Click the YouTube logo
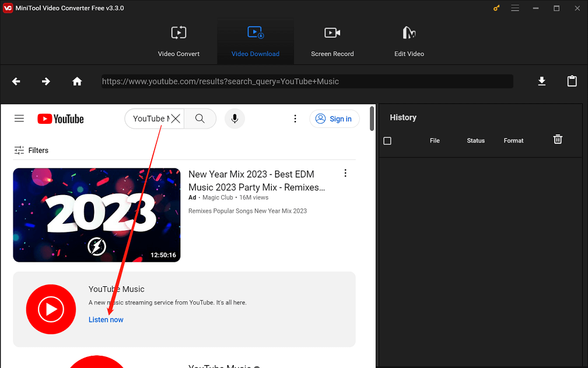The width and height of the screenshot is (588, 368). pyautogui.click(x=61, y=119)
